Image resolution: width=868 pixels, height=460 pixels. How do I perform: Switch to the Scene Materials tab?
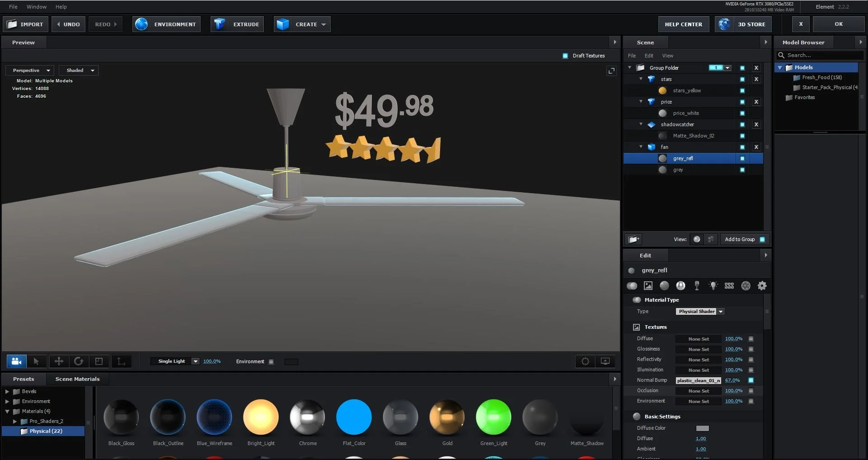point(77,379)
